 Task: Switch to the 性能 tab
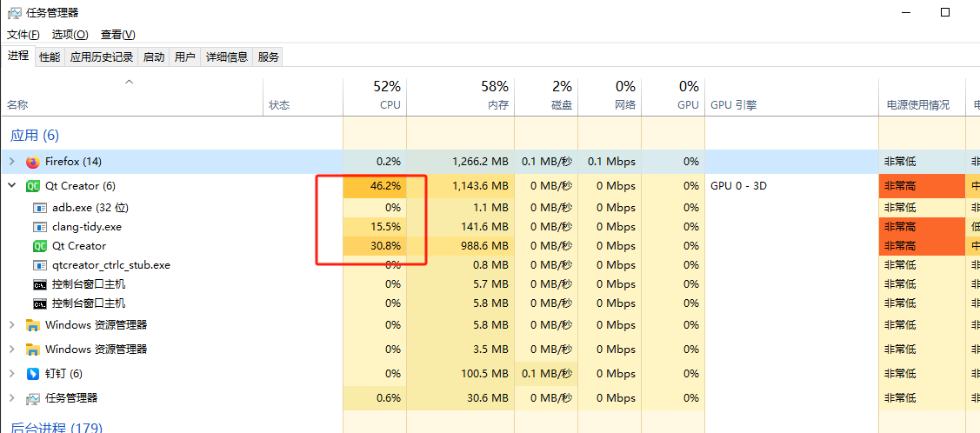pos(50,57)
